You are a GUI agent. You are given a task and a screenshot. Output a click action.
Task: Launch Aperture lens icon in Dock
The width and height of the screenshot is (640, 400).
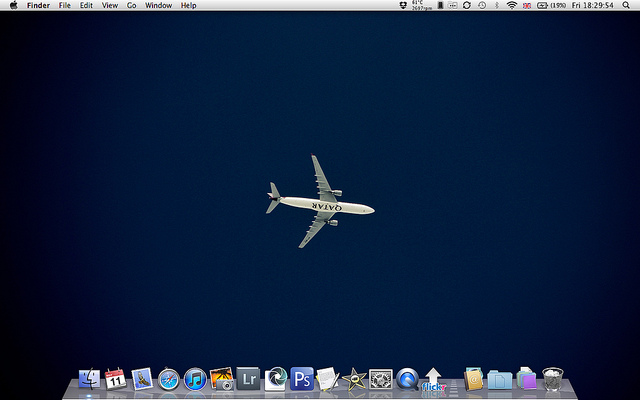[x=276, y=379]
